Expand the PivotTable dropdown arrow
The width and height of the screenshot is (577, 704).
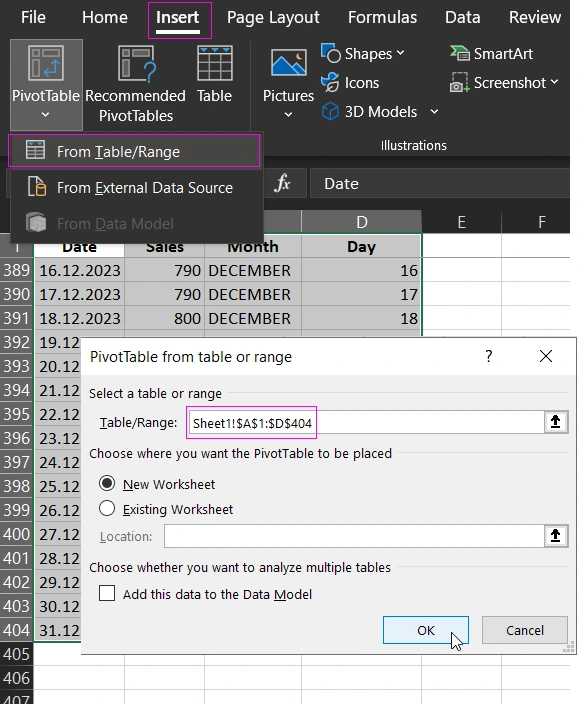(x=45, y=115)
